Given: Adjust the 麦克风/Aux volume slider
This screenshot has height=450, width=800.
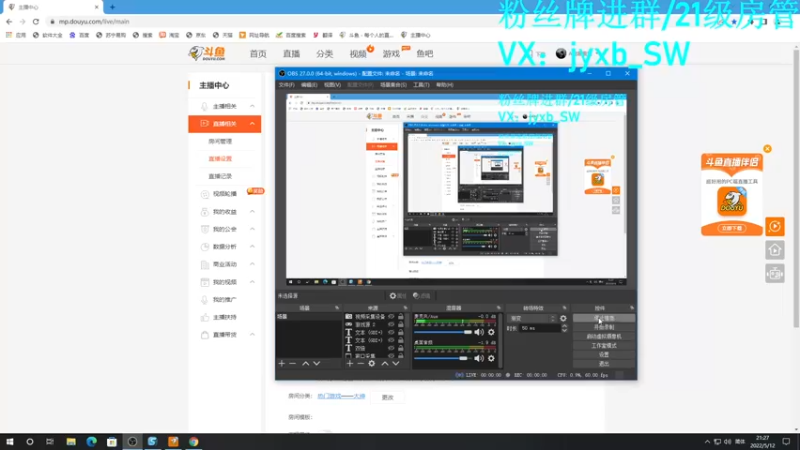Looking at the screenshot, I should [x=443, y=332].
